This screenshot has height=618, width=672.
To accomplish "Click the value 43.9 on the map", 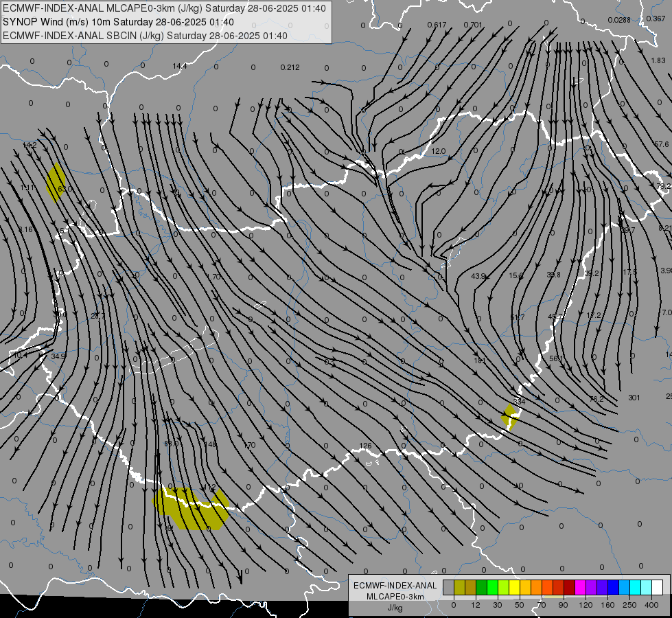I will tap(478, 276).
